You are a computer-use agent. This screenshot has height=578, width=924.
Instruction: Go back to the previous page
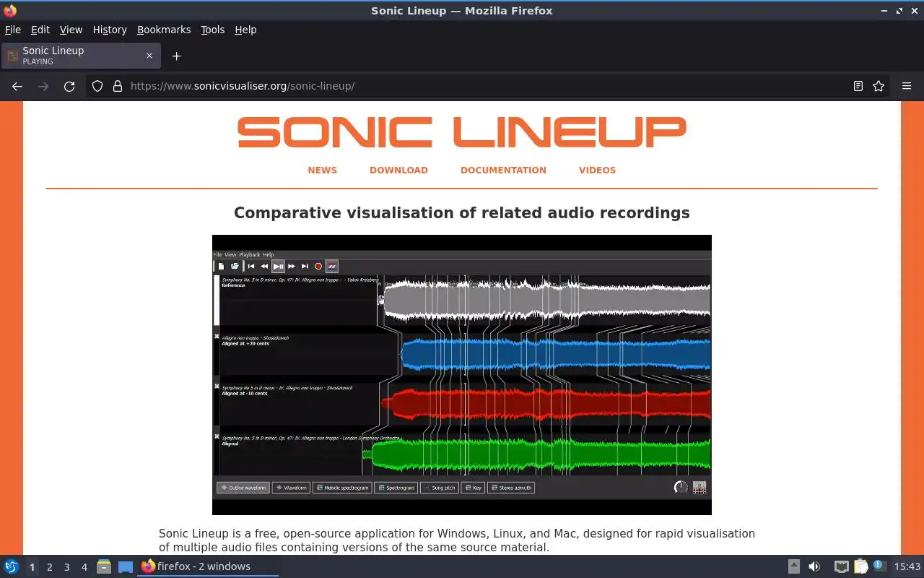[x=17, y=86]
